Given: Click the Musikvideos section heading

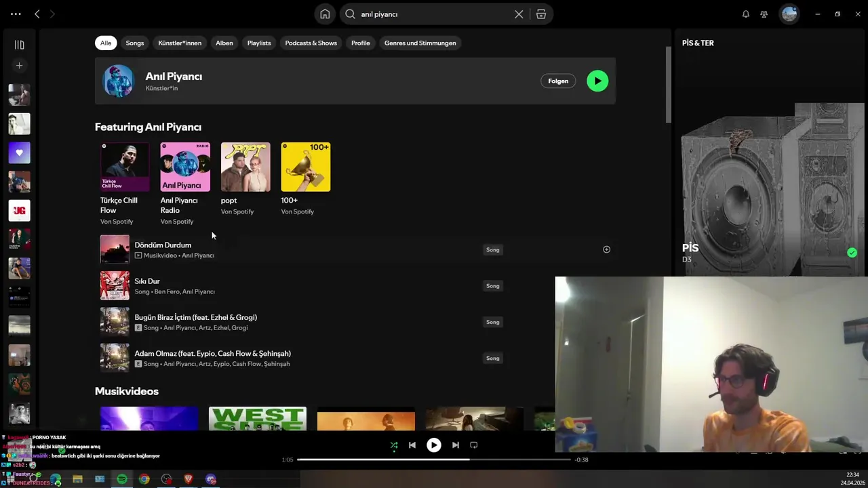Looking at the screenshot, I should tap(127, 391).
